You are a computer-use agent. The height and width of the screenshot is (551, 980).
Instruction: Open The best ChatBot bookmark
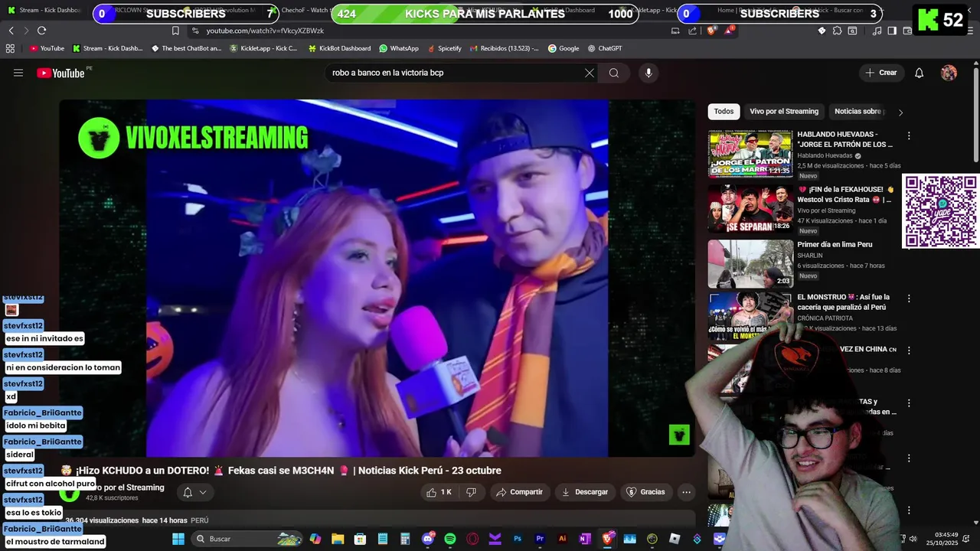tap(187, 48)
